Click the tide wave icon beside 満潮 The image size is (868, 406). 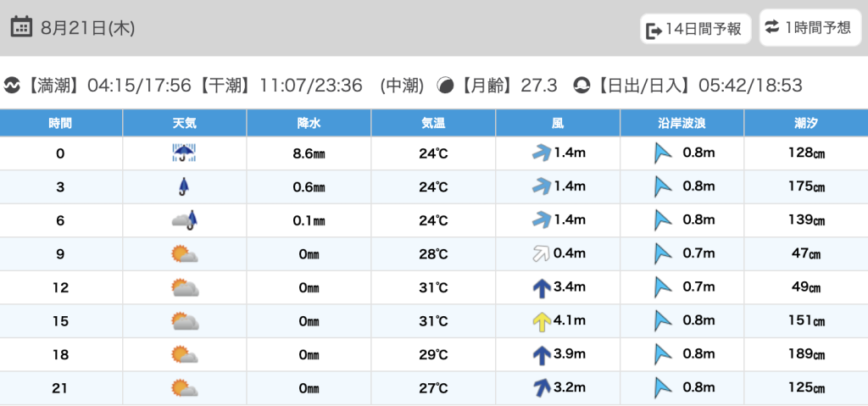point(12,86)
